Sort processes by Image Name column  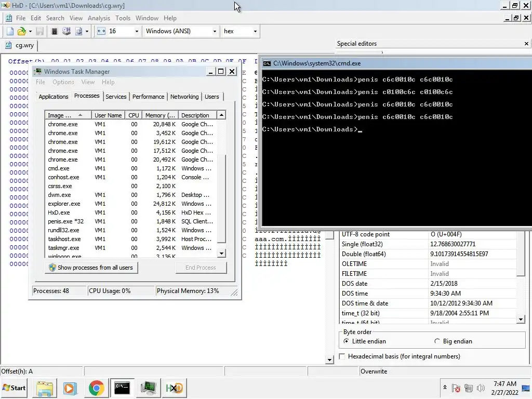point(68,115)
